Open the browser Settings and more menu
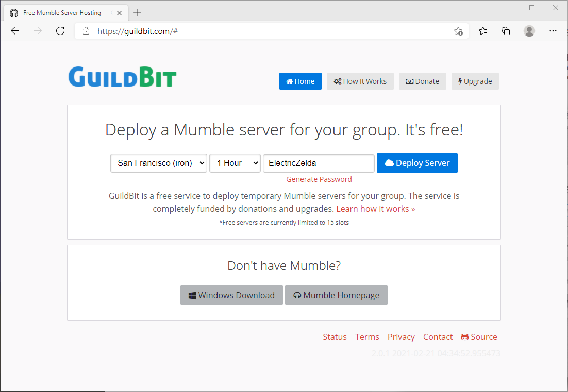 [553, 31]
